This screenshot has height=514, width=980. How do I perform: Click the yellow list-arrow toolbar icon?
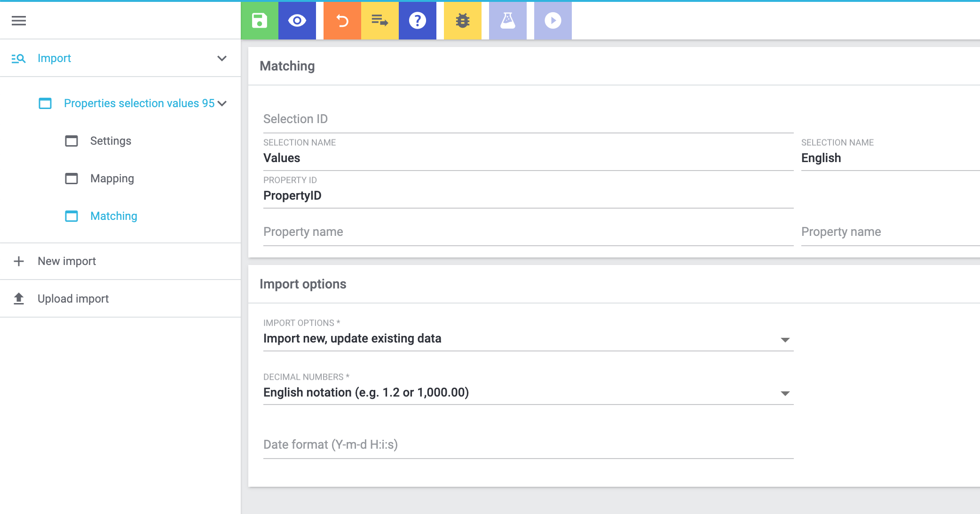tap(379, 21)
